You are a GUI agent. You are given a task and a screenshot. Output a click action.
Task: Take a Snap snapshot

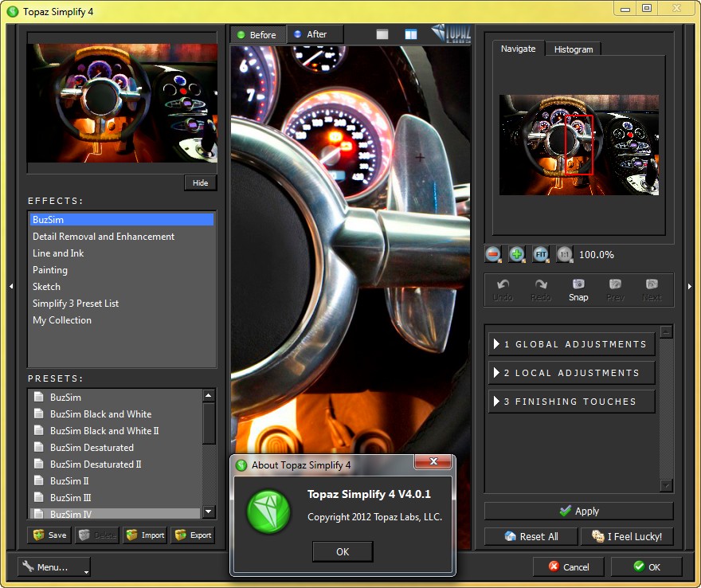[x=578, y=290]
